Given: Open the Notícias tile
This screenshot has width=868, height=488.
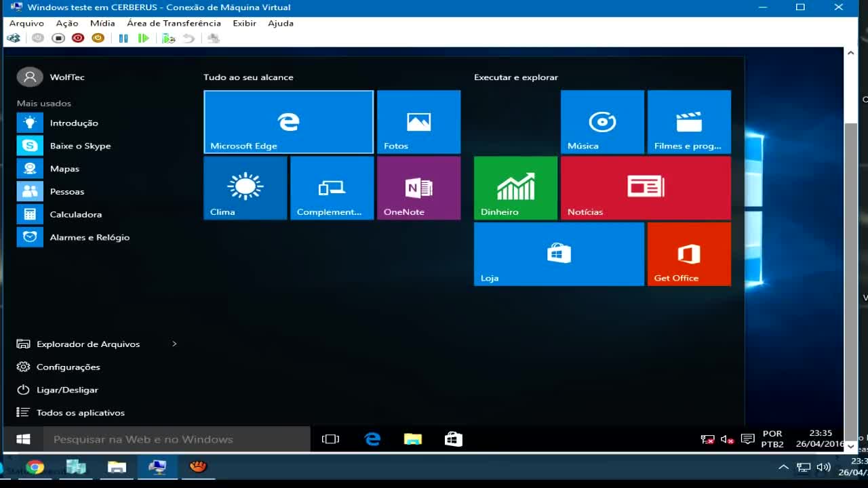Looking at the screenshot, I should 646,188.
